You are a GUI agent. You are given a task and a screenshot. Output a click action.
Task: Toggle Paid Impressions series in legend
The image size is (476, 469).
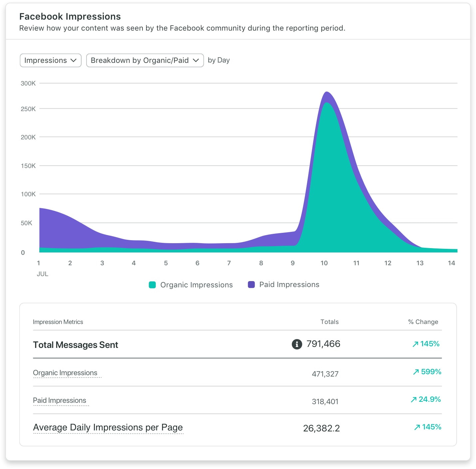tap(289, 285)
